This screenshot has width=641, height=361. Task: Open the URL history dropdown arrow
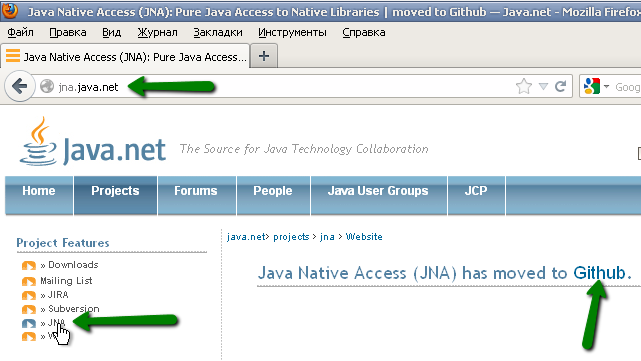pyautogui.click(x=543, y=86)
